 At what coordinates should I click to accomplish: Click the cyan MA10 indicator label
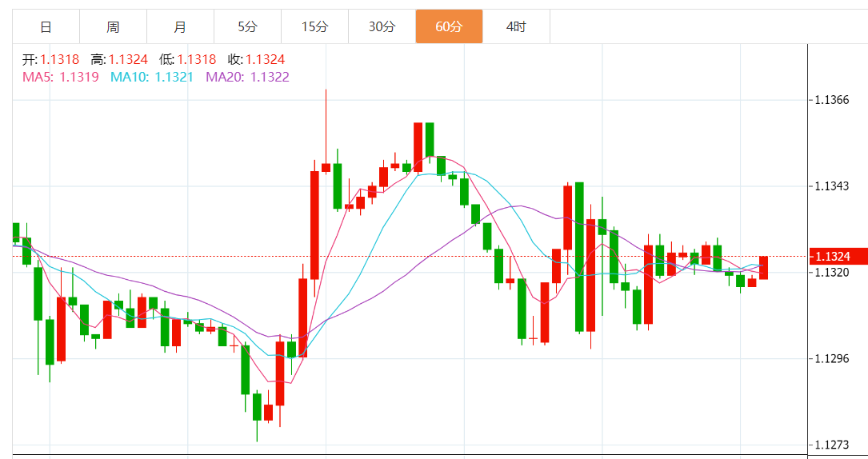coord(151,77)
